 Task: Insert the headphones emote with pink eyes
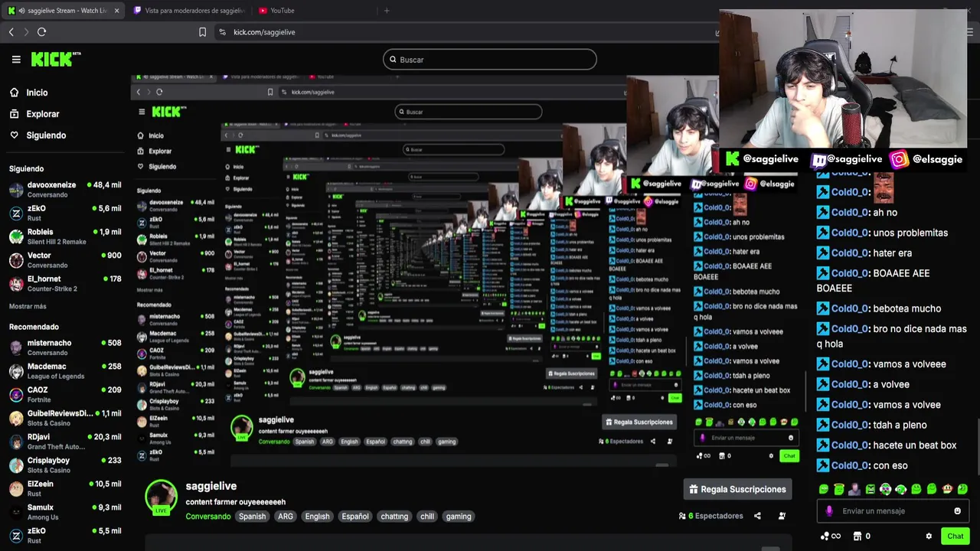[886, 489]
